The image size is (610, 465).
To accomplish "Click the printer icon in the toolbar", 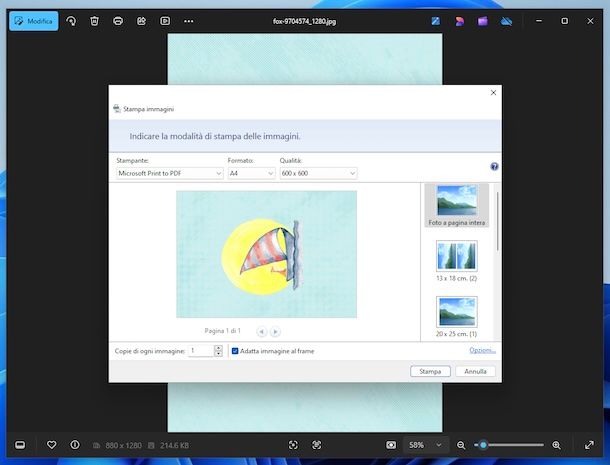I will pos(118,21).
